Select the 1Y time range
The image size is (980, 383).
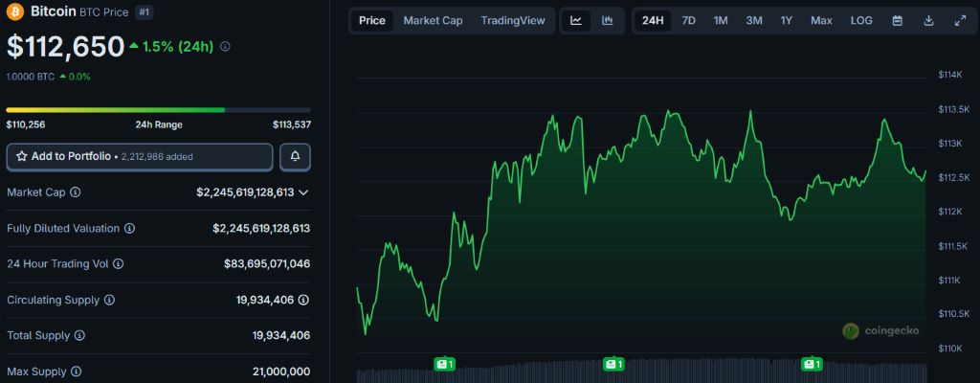pyautogui.click(x=786, y=20)
